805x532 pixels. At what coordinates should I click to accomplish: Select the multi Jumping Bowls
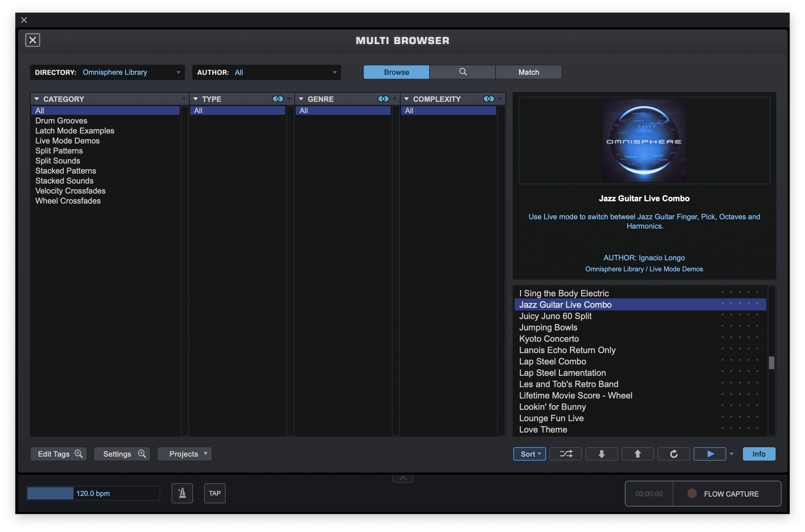tap(640, 327)
